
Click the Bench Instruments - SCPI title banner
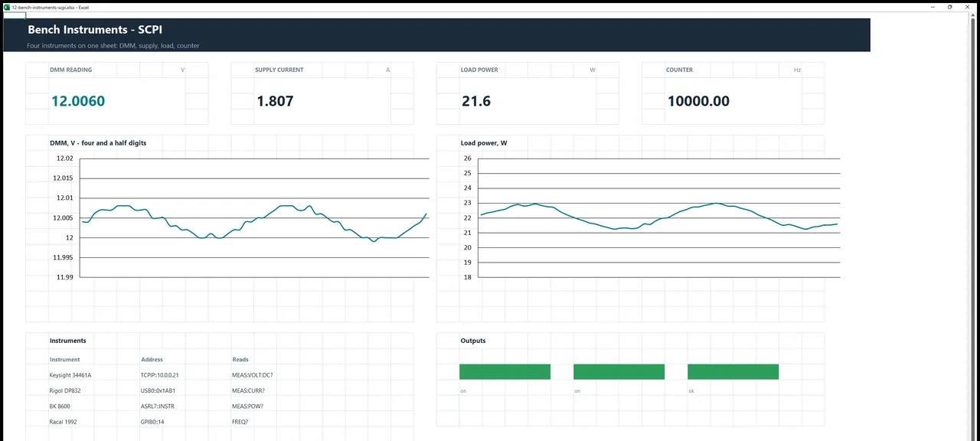pyautogui.click(x=437, y=35)
